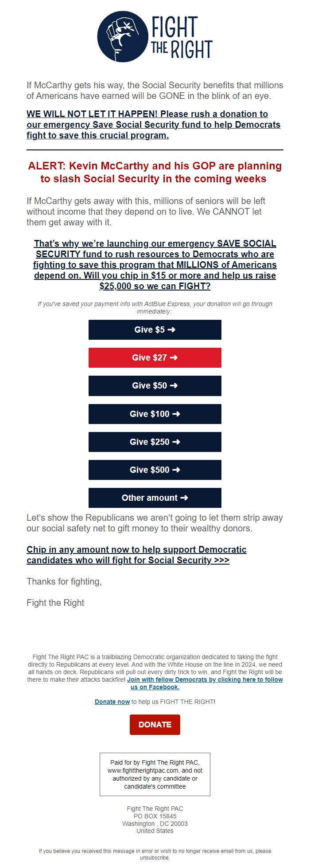Click the Give $5 button

155,330
